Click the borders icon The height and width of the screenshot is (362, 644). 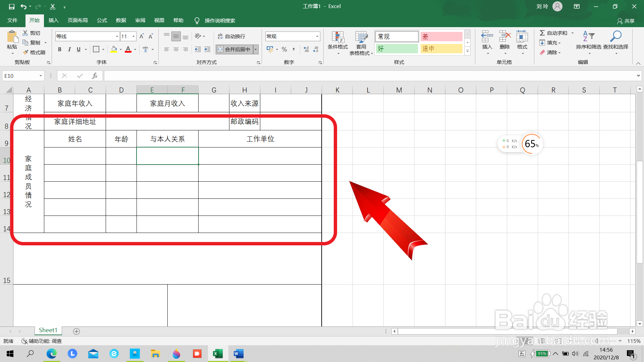point(96,49)
